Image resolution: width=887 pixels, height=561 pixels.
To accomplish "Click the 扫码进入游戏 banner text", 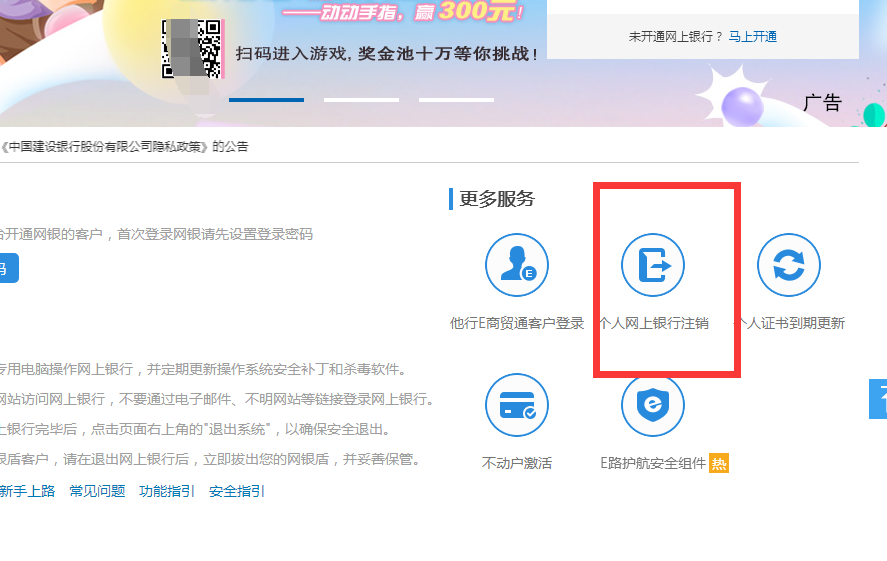I will point(387,53).
